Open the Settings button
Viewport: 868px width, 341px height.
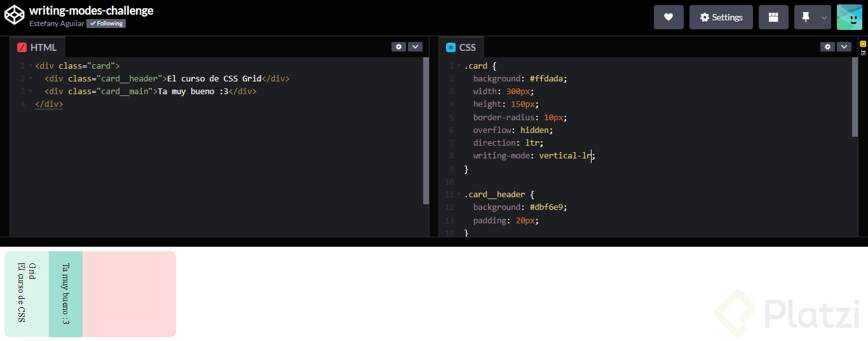[x=721, y=17]
